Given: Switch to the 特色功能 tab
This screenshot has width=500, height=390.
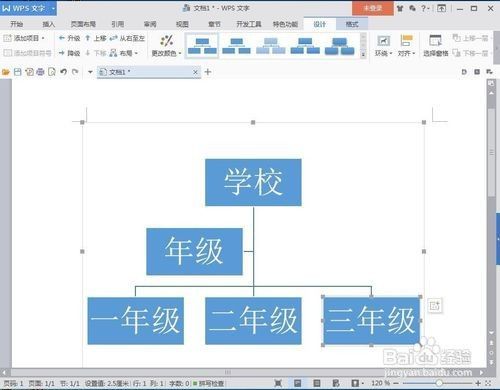Looking at the screenshot, I should pyautogui.click(x=285, y=24).
